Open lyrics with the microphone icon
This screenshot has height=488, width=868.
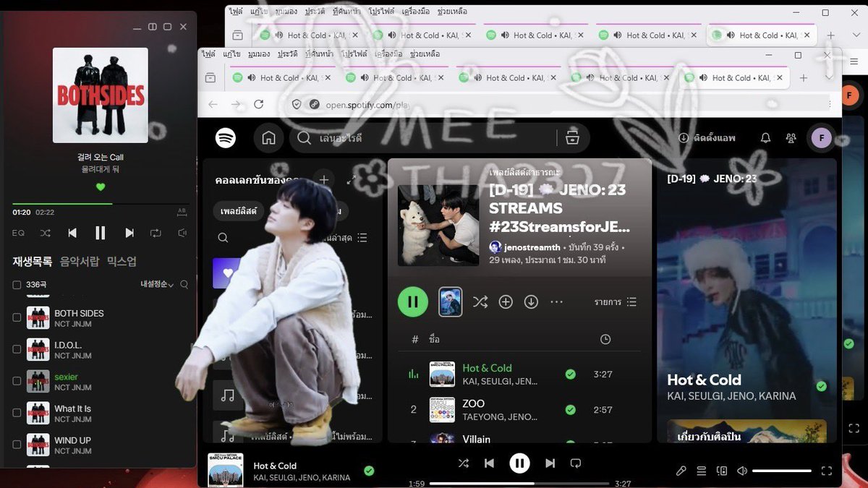coord(681,471)
